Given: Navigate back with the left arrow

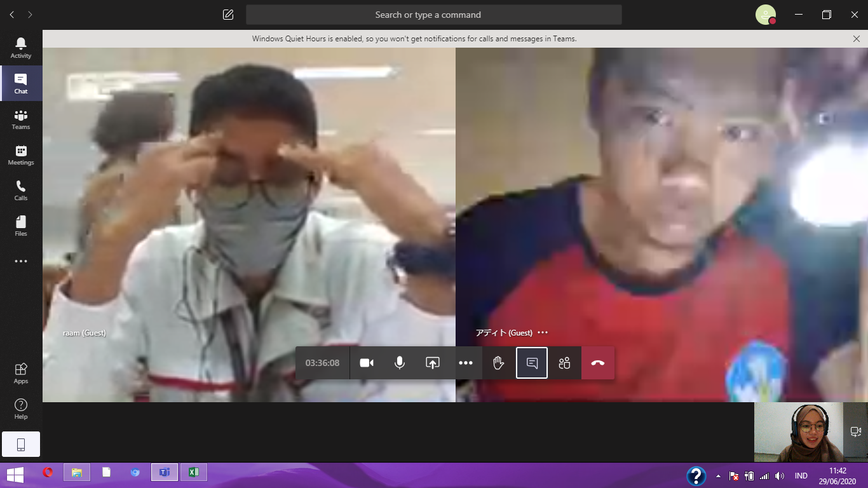Looking at the screenshot, I should click(x=12, y=15).
